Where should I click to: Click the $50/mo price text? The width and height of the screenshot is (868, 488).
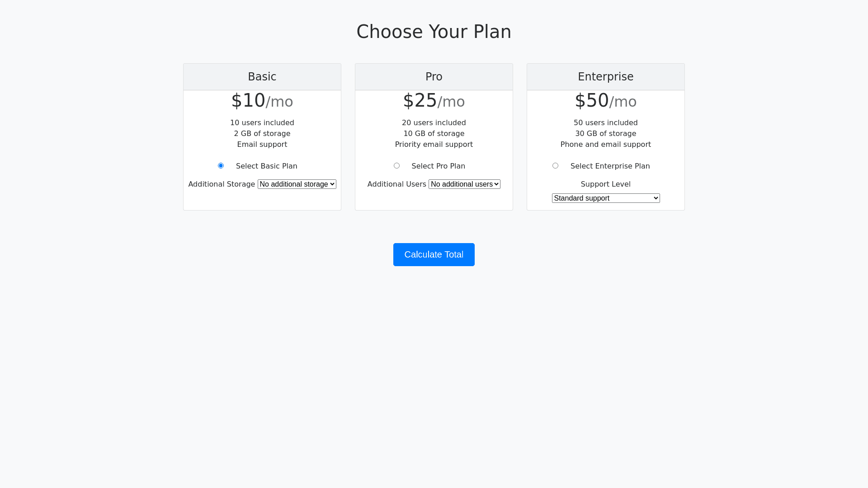coord(605,101)
